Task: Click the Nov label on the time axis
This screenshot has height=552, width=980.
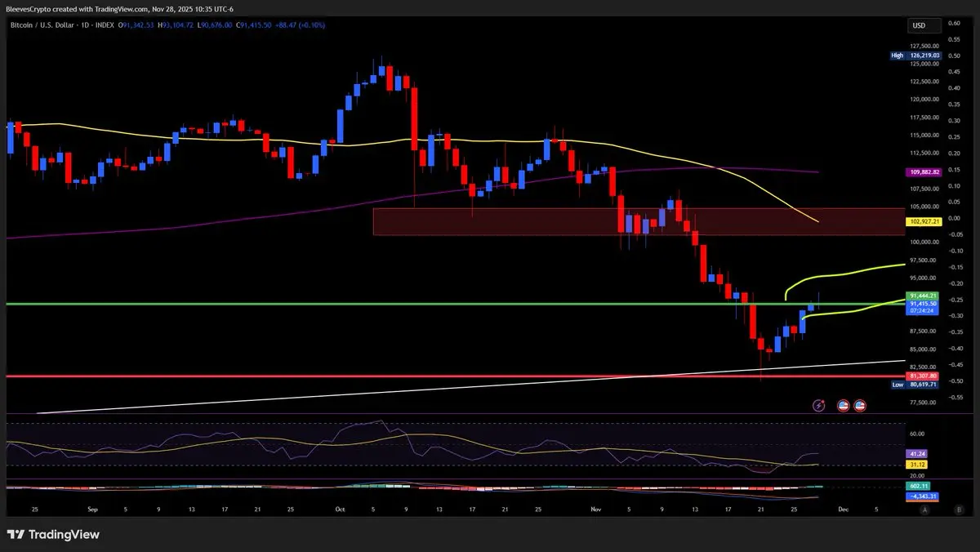Action: click(x=595, y=509)
